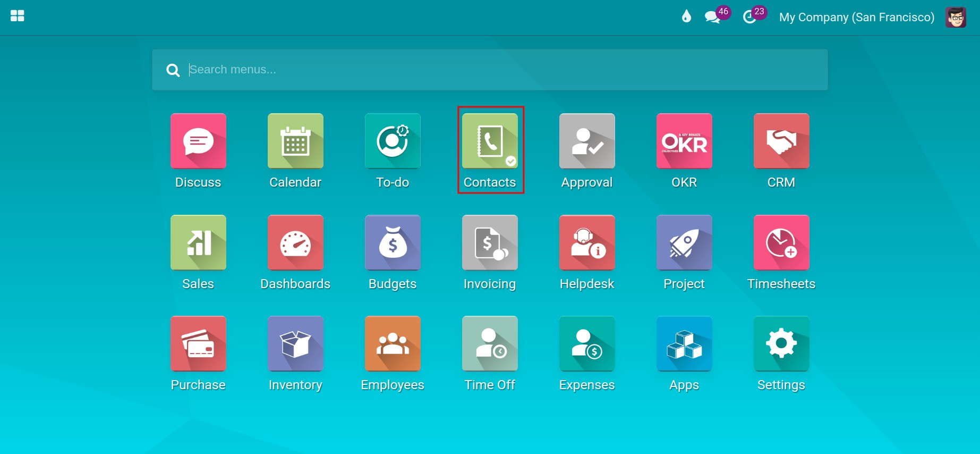
Task: Click the water drop icon in top bar
Action: pos(686,16)
